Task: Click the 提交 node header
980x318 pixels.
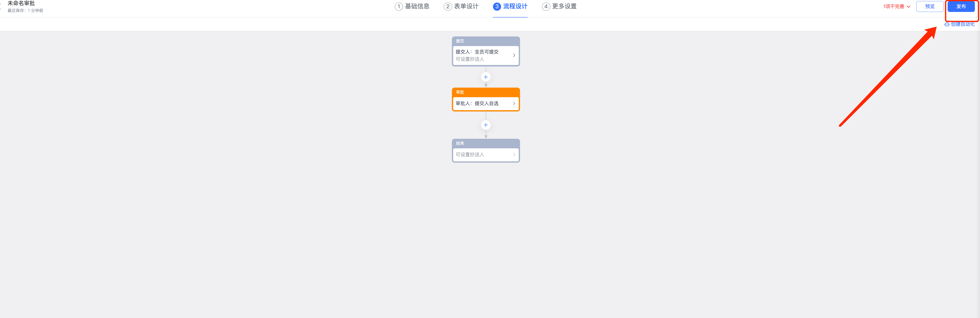Action: pos(486,41)
